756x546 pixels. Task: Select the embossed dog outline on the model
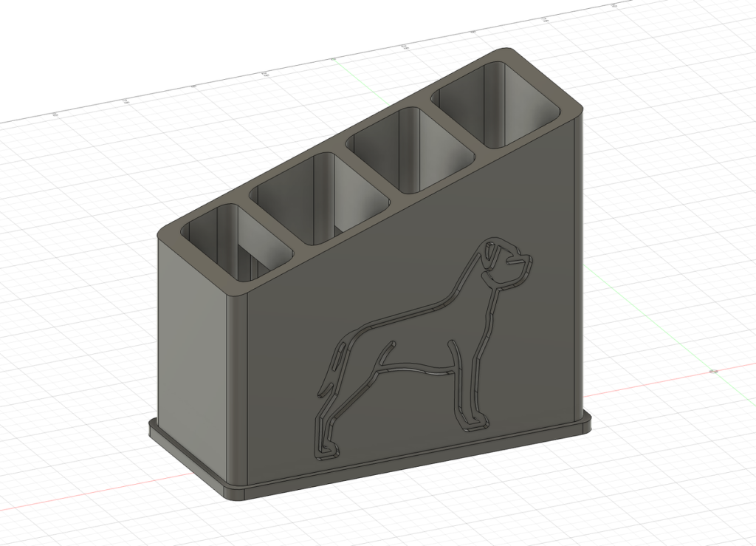(425, 347)
